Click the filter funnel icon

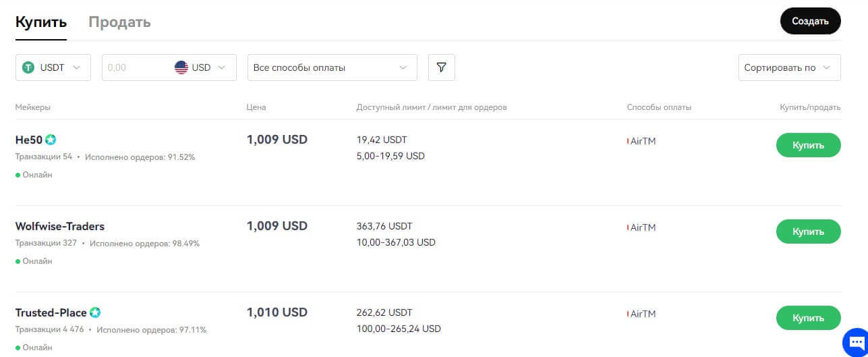coord(441,67)
